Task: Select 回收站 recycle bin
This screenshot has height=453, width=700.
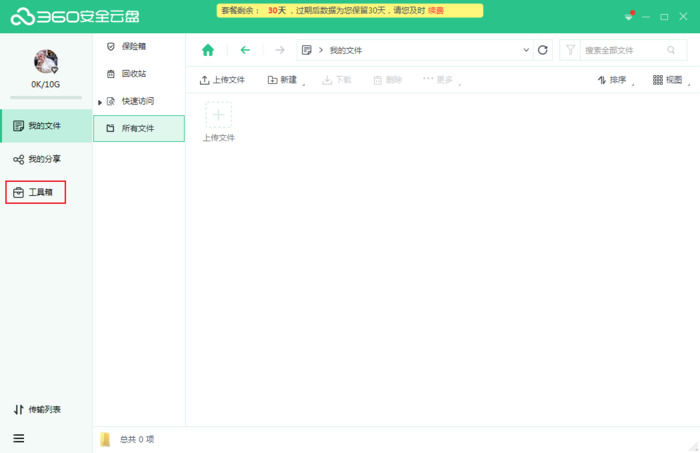Action: (133, 74)
